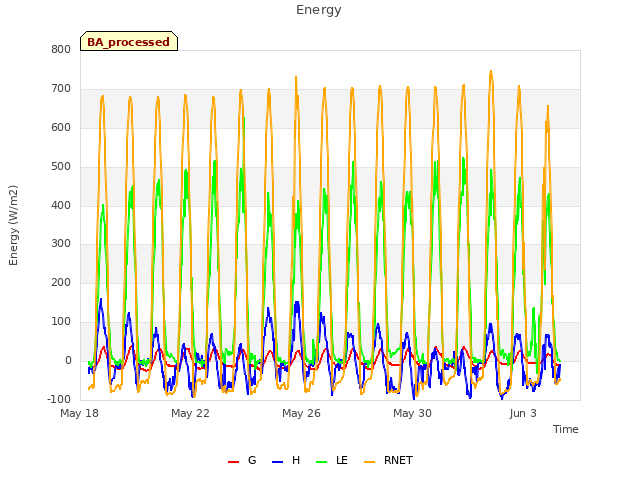Click the 800 y-axis tick label
Image resolution: width=640 pixels, height=480 pixels.
61,49
